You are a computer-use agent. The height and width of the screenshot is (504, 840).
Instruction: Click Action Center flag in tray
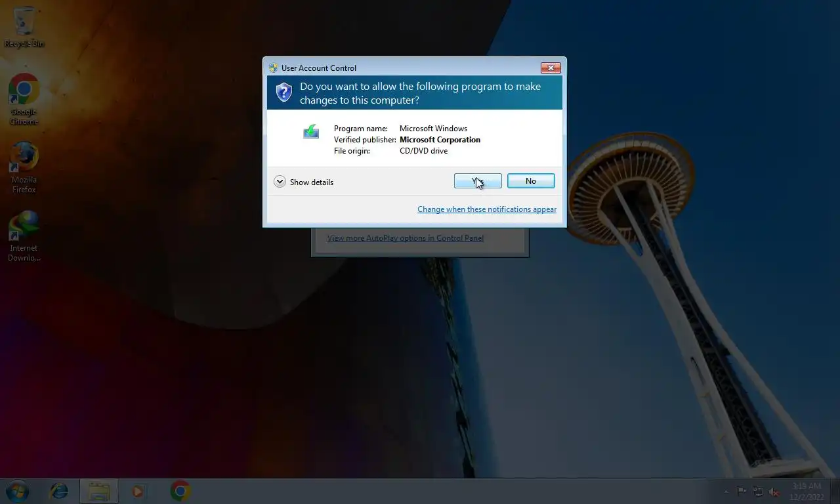[x=742, y=492]
